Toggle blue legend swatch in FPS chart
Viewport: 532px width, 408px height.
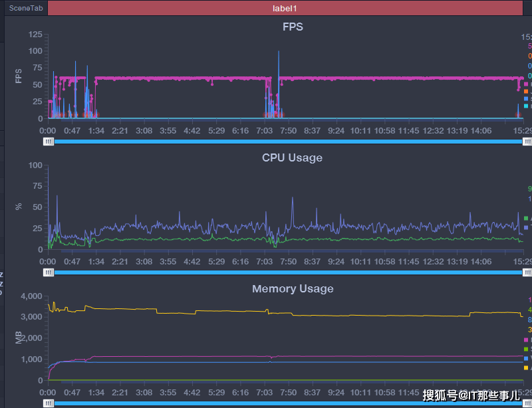(526, 99)
